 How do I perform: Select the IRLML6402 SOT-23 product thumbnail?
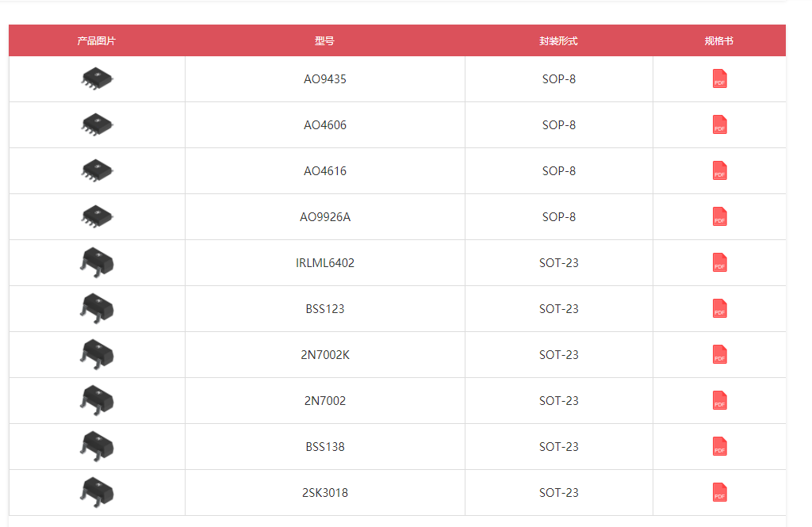coord(97,262)
